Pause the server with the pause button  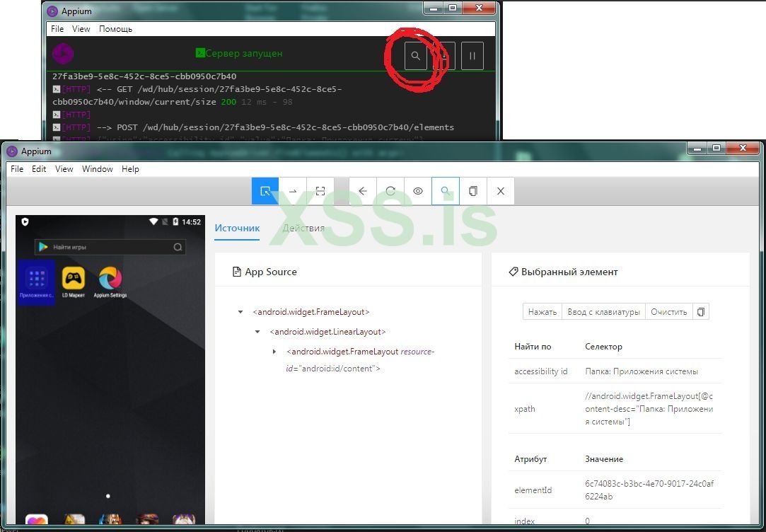[x=472, y=56]
